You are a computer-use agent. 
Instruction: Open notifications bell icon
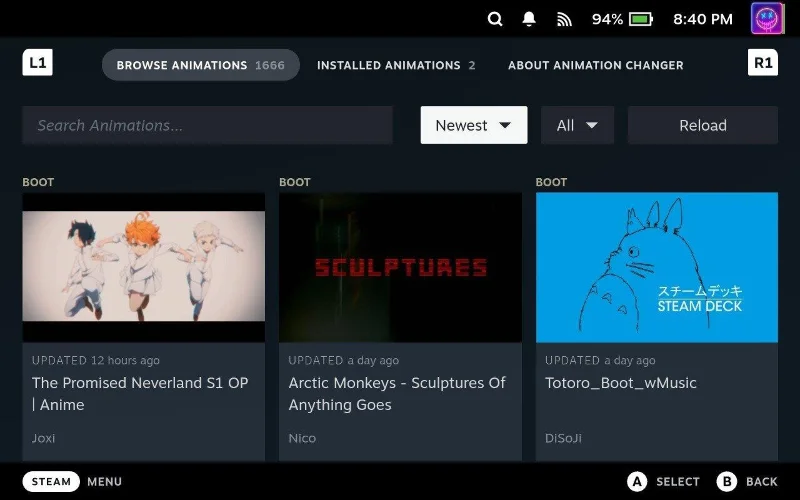[x=529, y=19]
